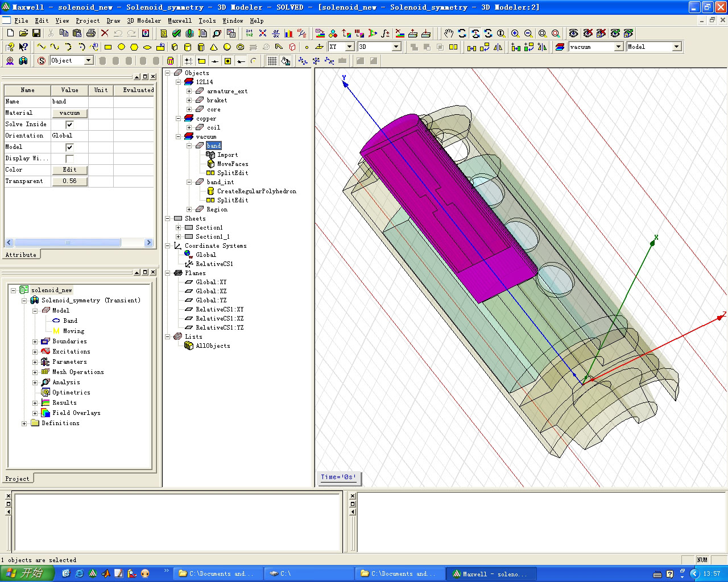Select the Draw Cone tool
The height and width of the screenshot is (582, 728).
point(214,47)
